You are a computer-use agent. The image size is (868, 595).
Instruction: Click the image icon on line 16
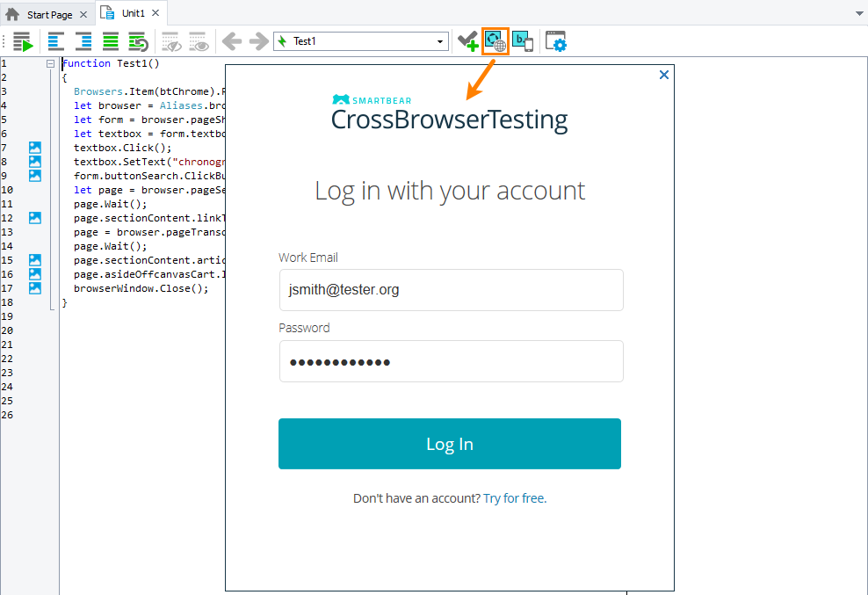tap(35, 274)
